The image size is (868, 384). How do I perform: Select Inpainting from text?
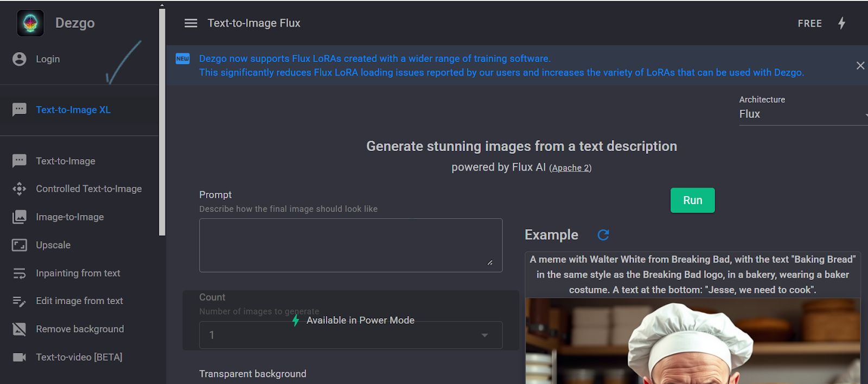(79, 273)
